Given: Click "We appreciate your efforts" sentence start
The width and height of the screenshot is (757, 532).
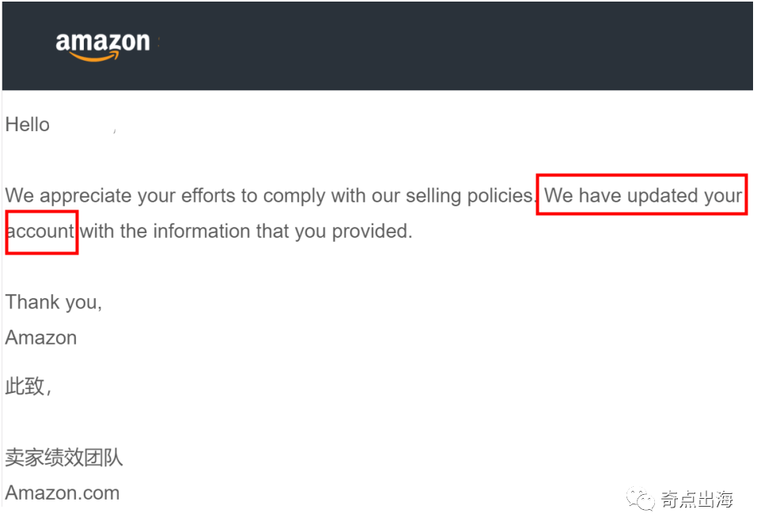Looking at the screenshot, I should pos(90,196).
